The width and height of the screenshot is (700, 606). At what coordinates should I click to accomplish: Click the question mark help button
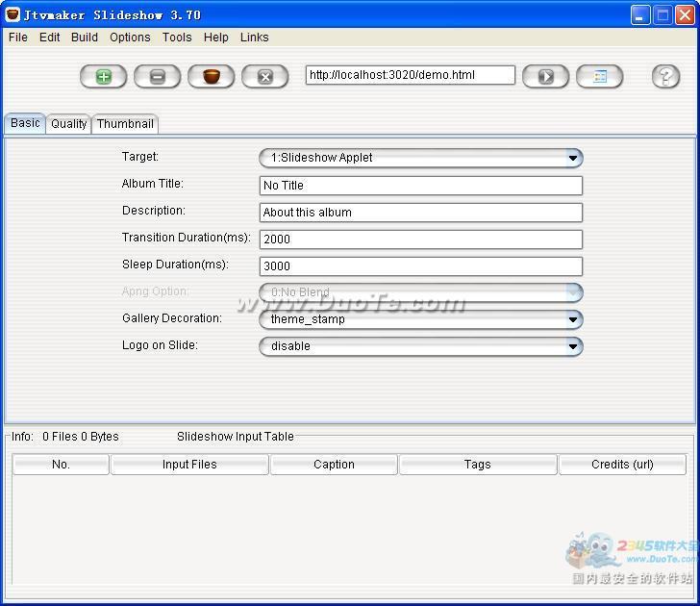click(x=665, y=77)
